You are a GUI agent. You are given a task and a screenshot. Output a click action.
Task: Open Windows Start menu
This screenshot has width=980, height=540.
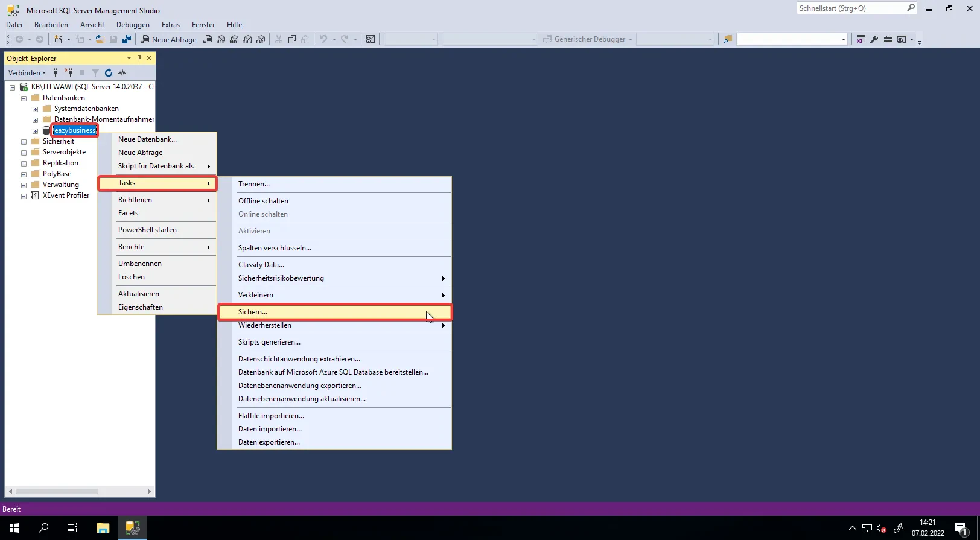(x=14, y=528)
